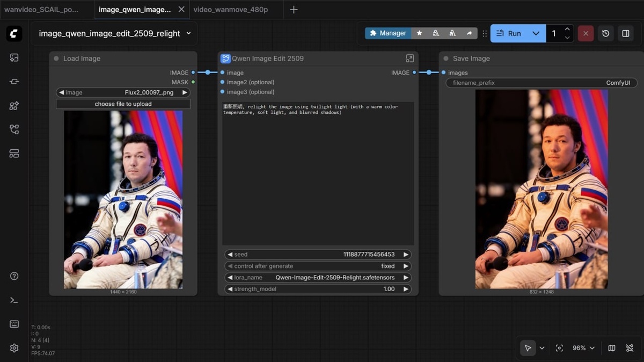Open the settings gear
This screenshot has width=644, height=362.
click(14, 348)
